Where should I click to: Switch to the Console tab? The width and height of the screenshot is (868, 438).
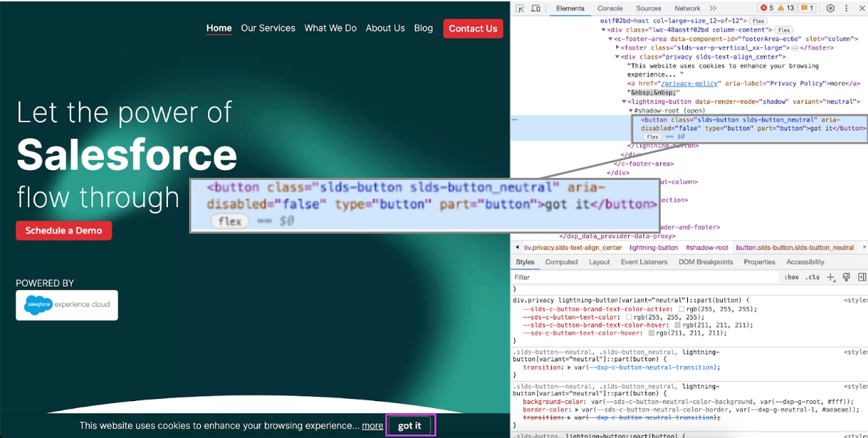tap(610, 8)
